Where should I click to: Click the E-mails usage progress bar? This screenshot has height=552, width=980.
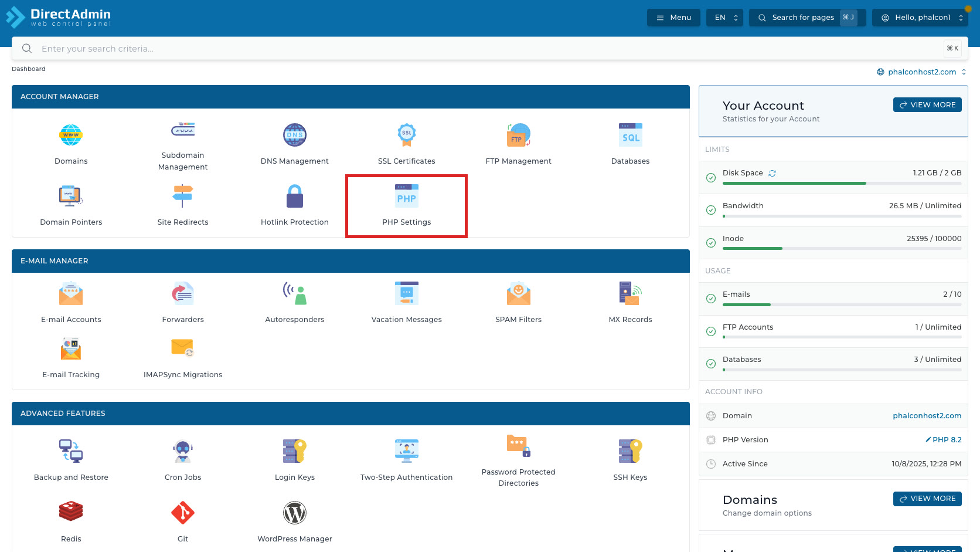click(842, 305)
